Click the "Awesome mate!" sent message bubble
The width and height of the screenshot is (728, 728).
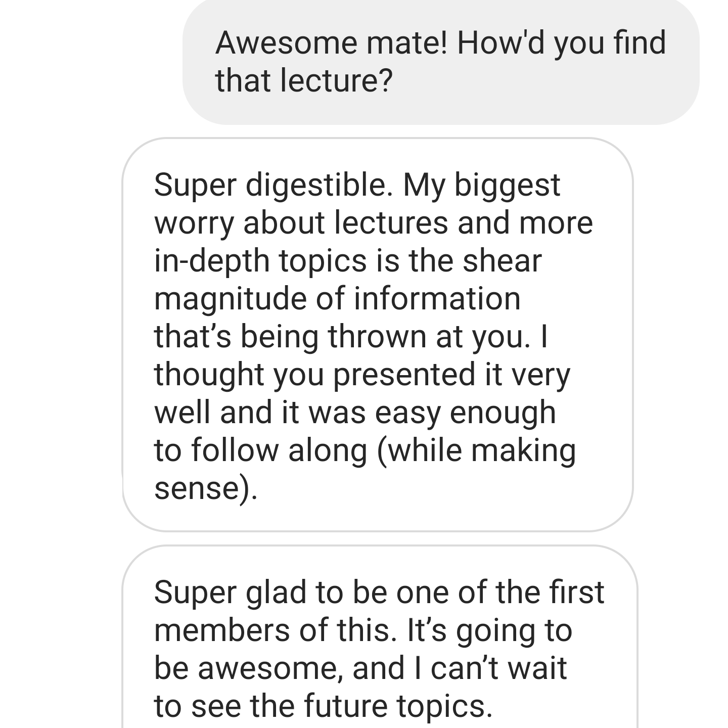(x=440, y=61)
